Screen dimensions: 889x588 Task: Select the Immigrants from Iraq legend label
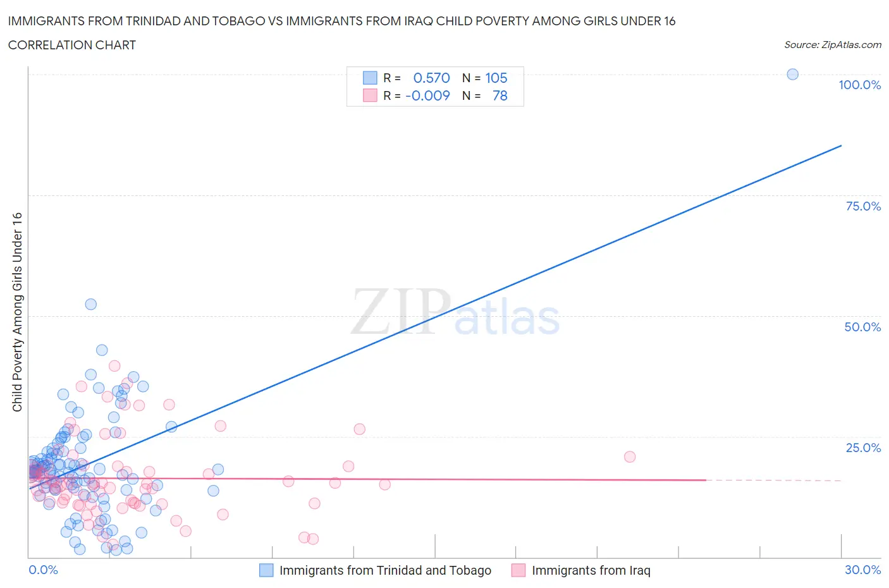tap(591, 570)
